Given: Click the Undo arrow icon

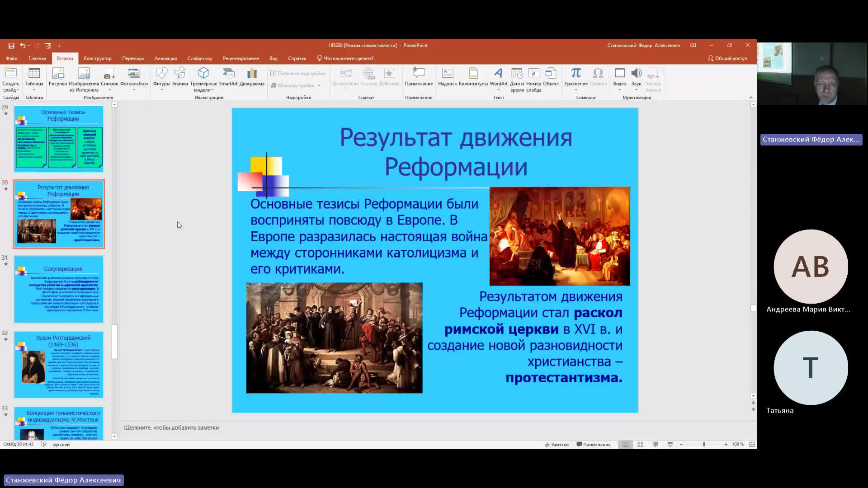Looking at the screenshot, I should click(22, 46).
